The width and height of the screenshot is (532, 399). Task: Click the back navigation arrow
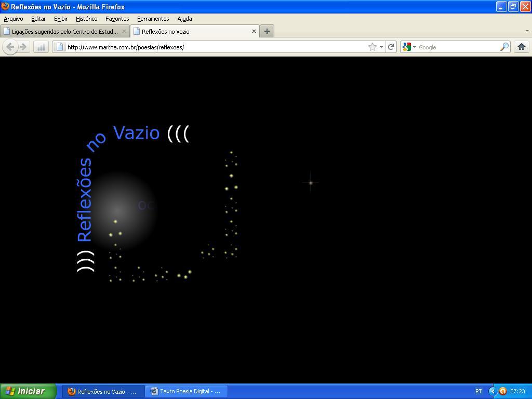pos(10,47)
